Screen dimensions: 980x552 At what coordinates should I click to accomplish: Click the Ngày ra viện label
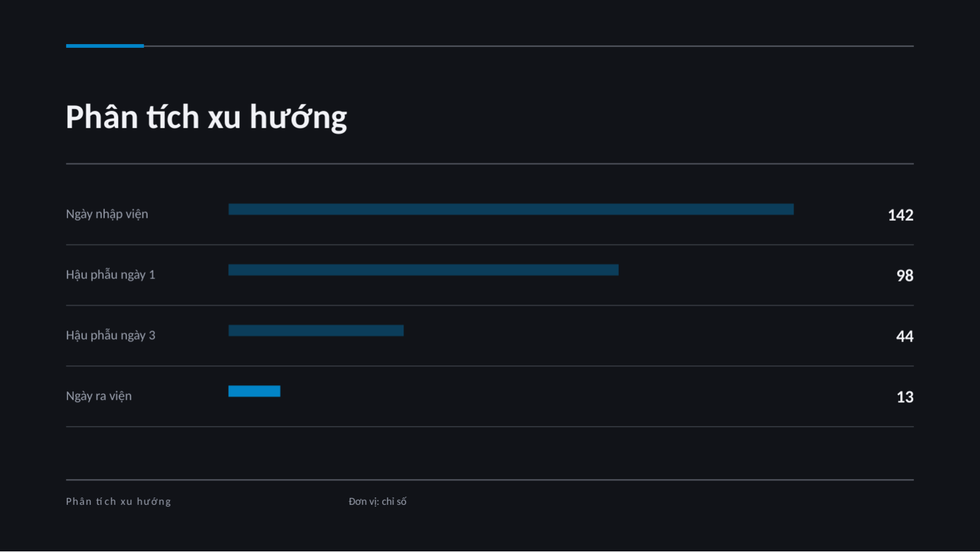click(x=99, y=396)
